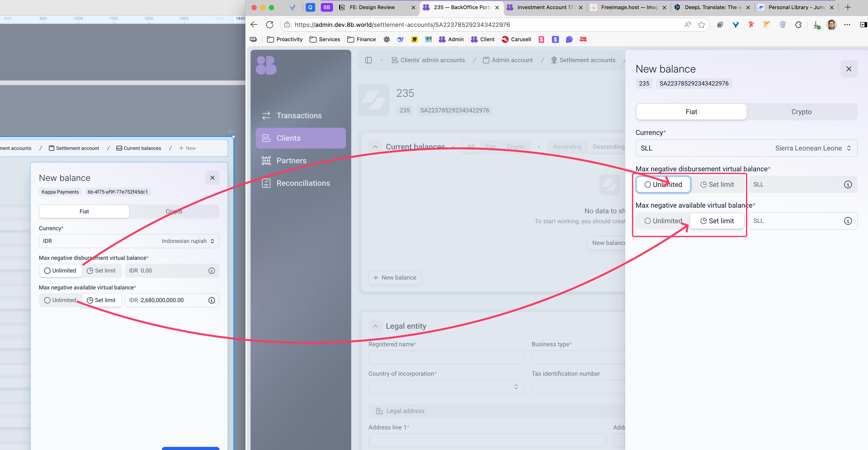Open the pinned blue Q tab

pos(310,7)
